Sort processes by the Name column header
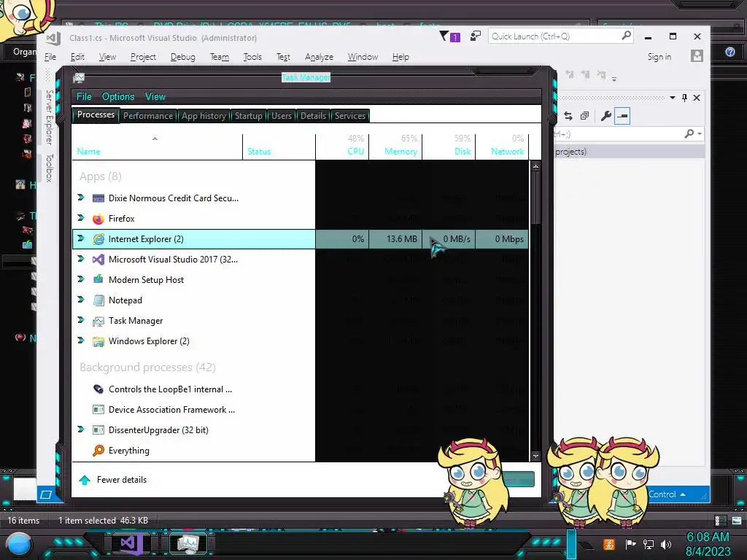This screenshot has width=747, height=560. pos(158,147)
